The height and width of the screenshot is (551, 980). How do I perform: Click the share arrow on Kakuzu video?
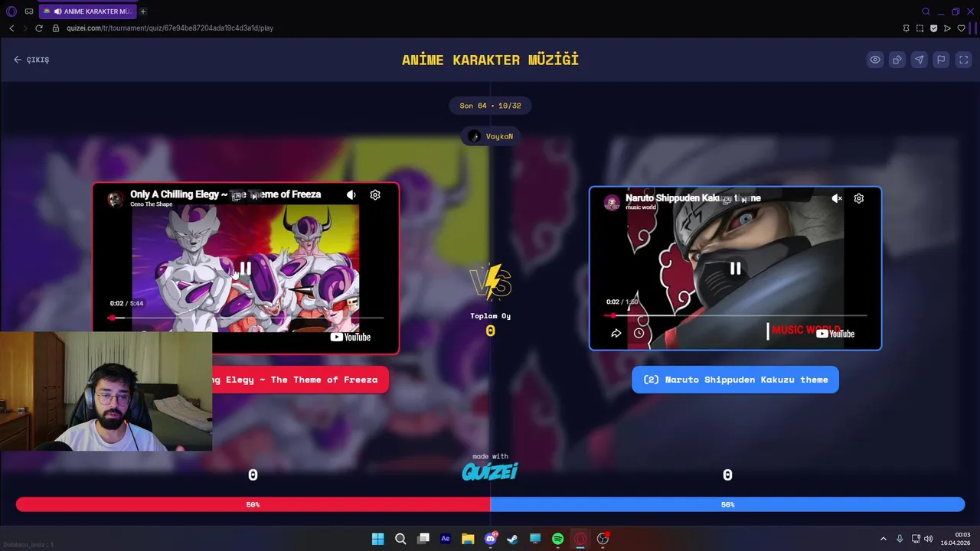[616, 334]
